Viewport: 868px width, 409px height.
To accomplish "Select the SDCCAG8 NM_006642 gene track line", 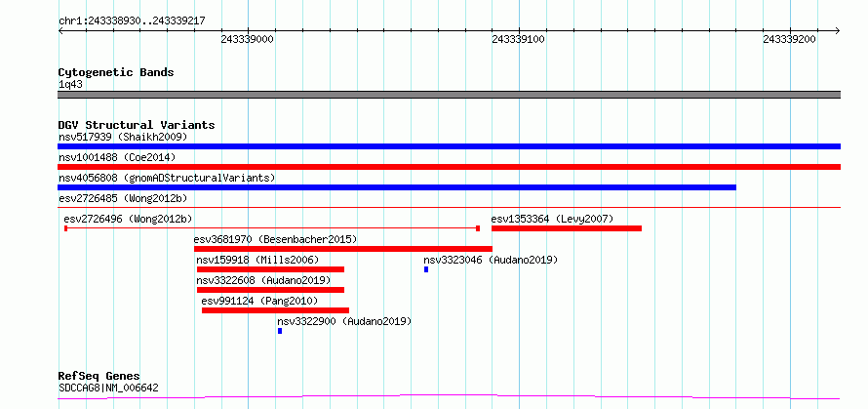I will [449, 396].
